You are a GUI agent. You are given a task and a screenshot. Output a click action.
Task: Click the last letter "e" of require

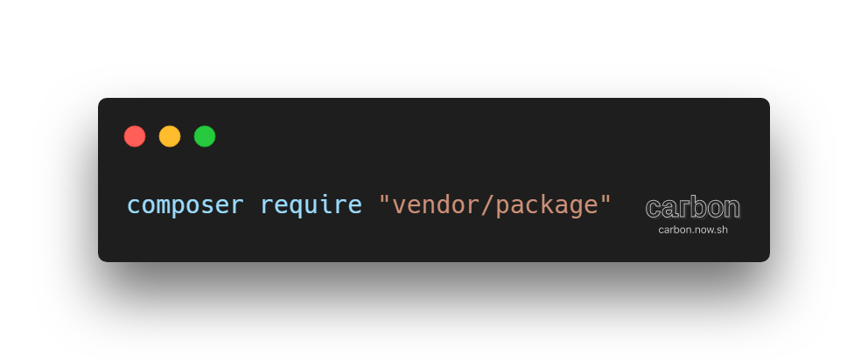tap(355, 207)
